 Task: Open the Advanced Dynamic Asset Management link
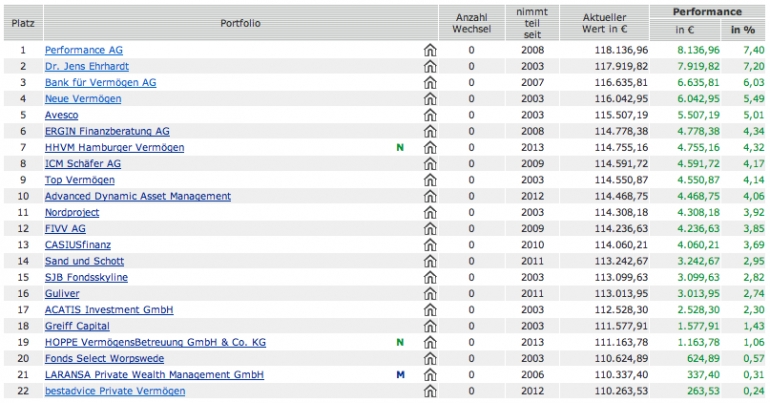(138, 196)
